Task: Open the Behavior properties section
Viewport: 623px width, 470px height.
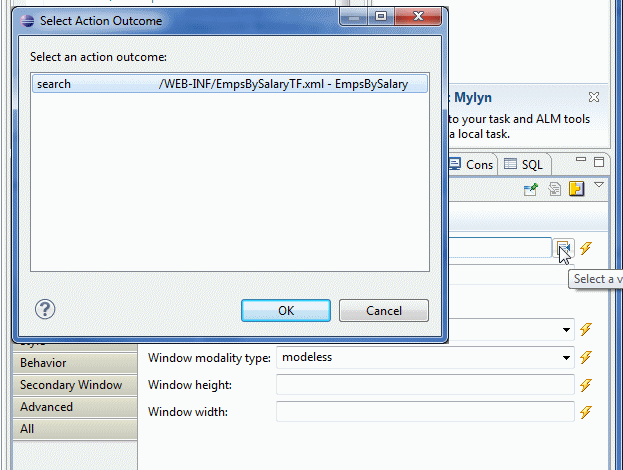Action: [x=75, y=362]
